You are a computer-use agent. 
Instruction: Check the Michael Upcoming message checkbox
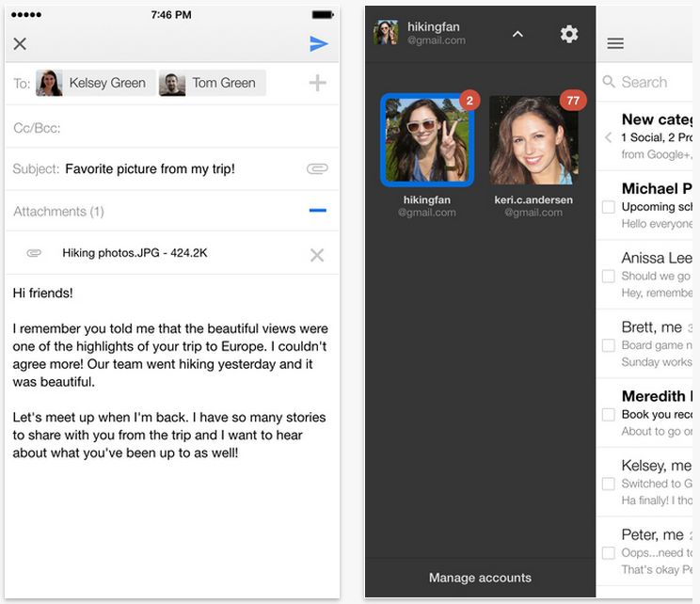[609, 207]
